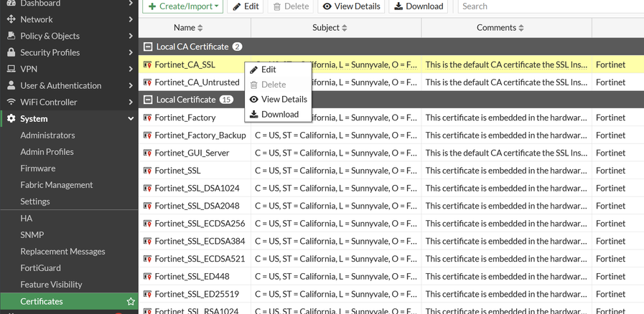This screenshot has height=314, width=644.
Task: Click the Security Profiles lock icon
Action: (11, 52)
